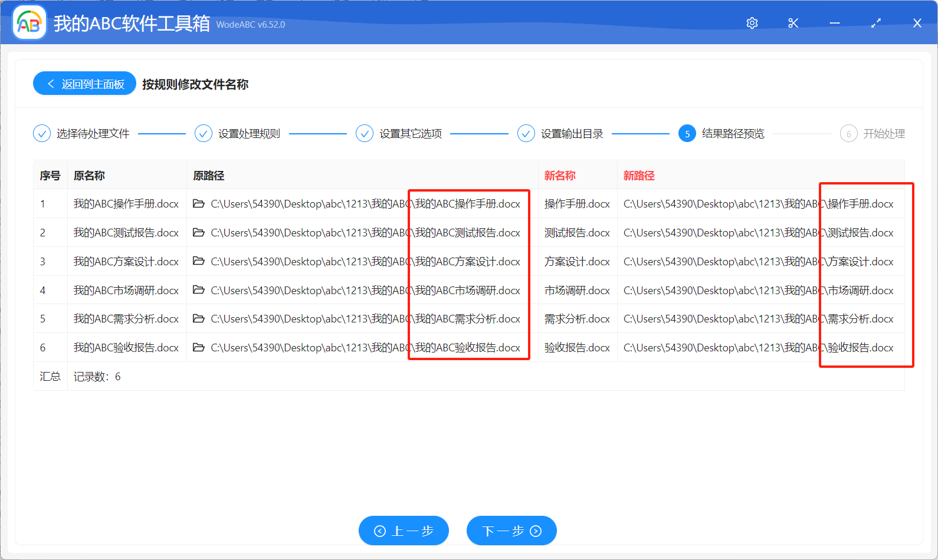938x560 pixels.
Task: Toggle the window fullscreen expand icon
Action: pos(875,23)
